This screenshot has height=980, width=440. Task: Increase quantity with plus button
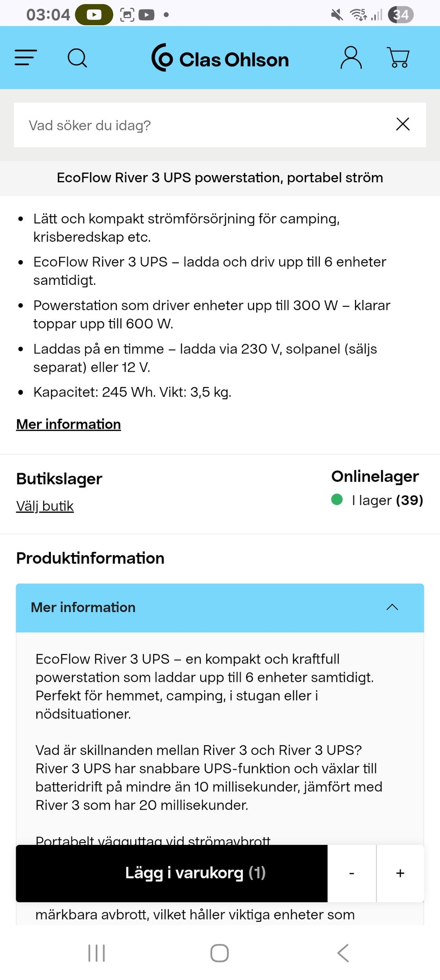[400, 873]
